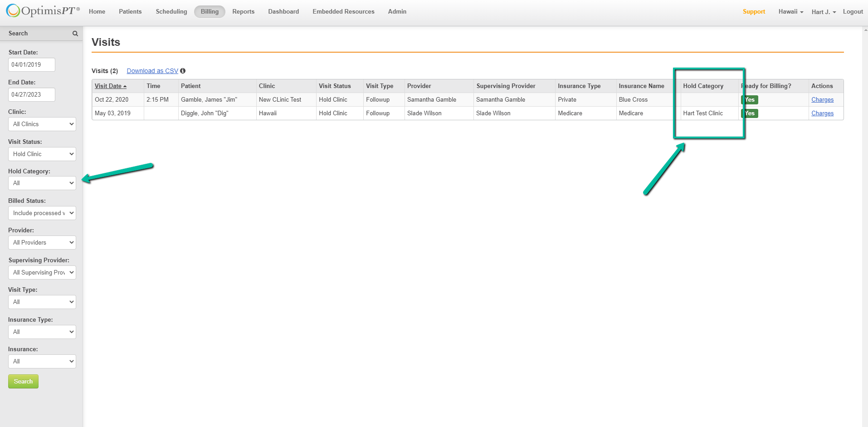
Task: Open the Provider dropdown showing All Providers
Action: (42, 242)
